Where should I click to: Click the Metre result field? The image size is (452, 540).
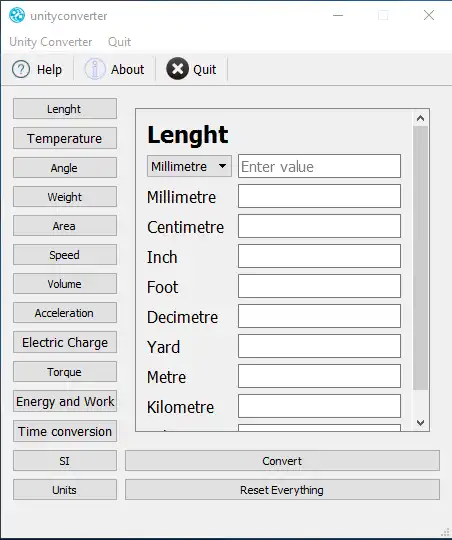(319, 376)
